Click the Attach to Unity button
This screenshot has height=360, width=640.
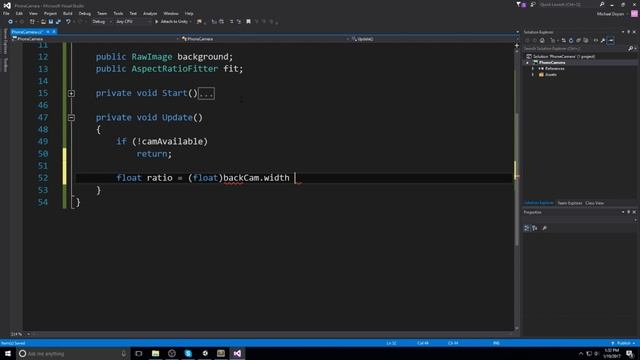pos(172,22)
